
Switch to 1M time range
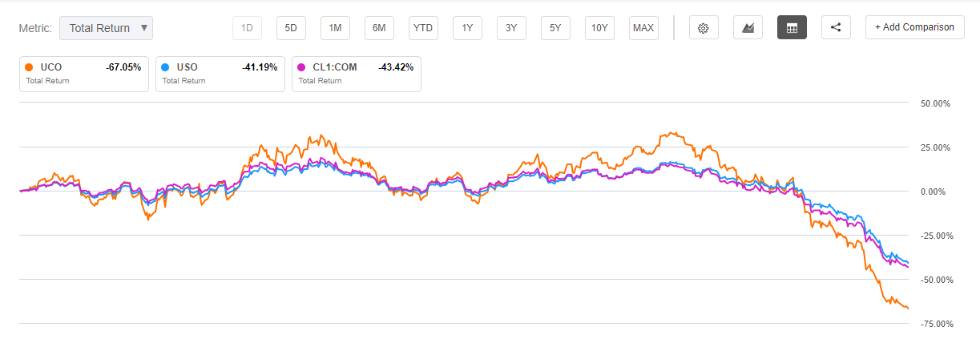(335, 28)
